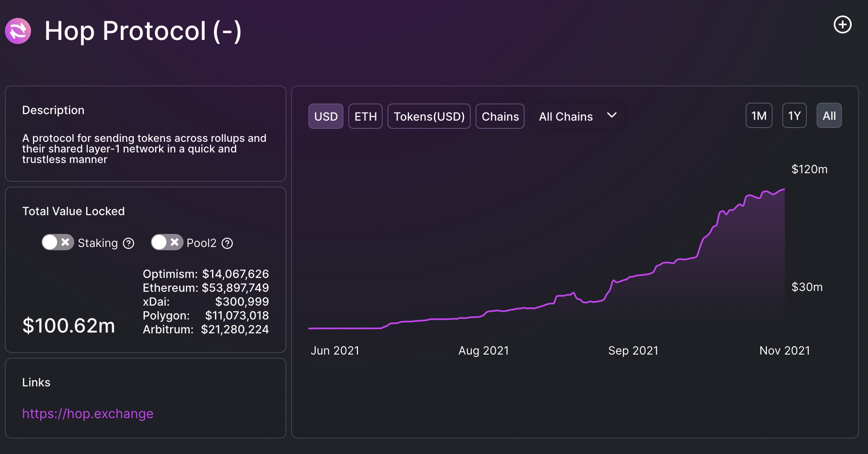868x454 pixels.
Task: Click the Sep 2021 axis label
Action: click(x=633, y=350)
